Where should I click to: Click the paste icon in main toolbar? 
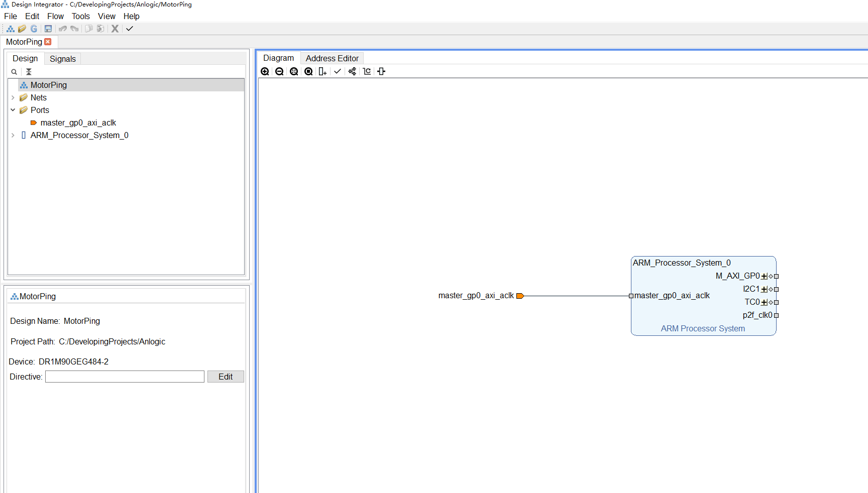[100, 29]
